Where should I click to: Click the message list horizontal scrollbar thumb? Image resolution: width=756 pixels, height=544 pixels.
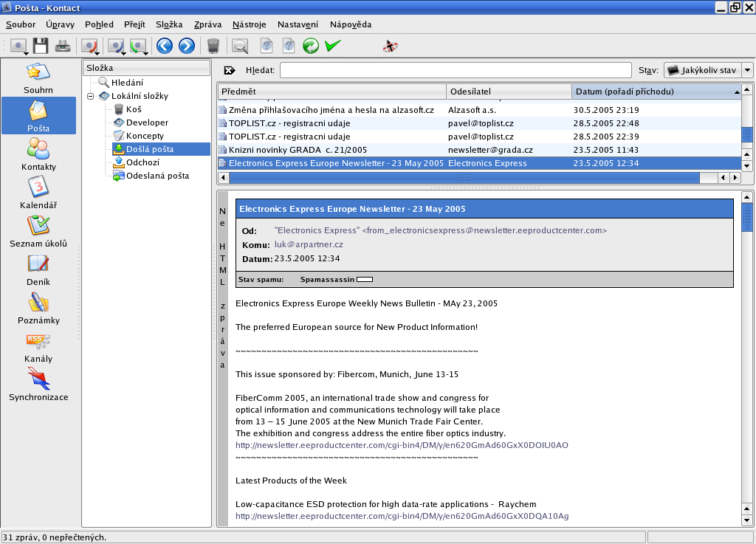[x=464, y=178]
